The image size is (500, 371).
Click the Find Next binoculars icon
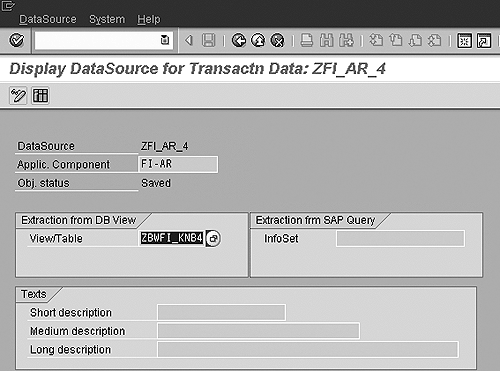coord(346,40)
